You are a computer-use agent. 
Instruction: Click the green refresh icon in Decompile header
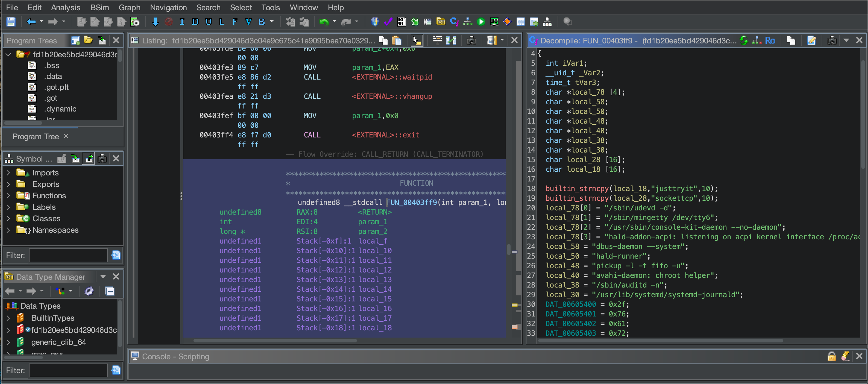click(744, 41)
